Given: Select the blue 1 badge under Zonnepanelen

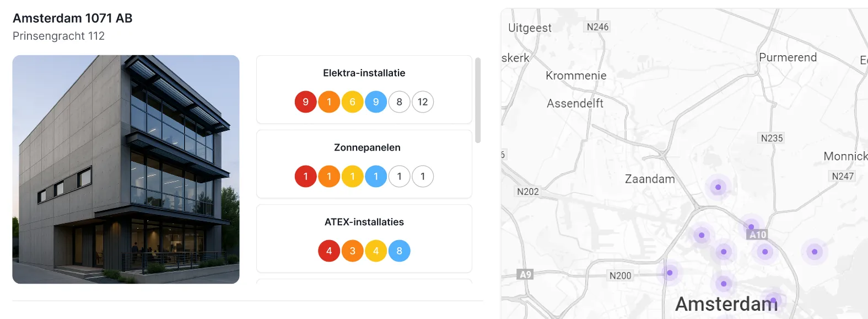Looking at the screenshot, I should 376,176.
